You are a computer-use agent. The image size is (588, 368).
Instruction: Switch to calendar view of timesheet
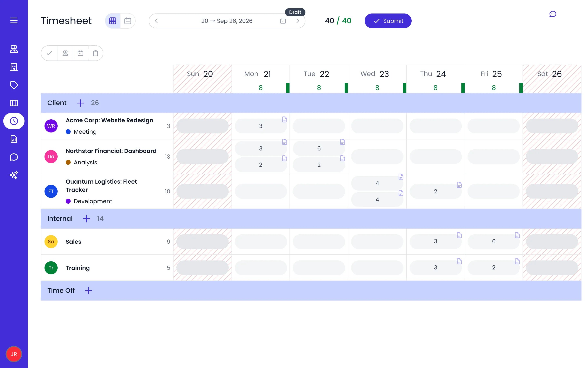click(x=128, y=21)
